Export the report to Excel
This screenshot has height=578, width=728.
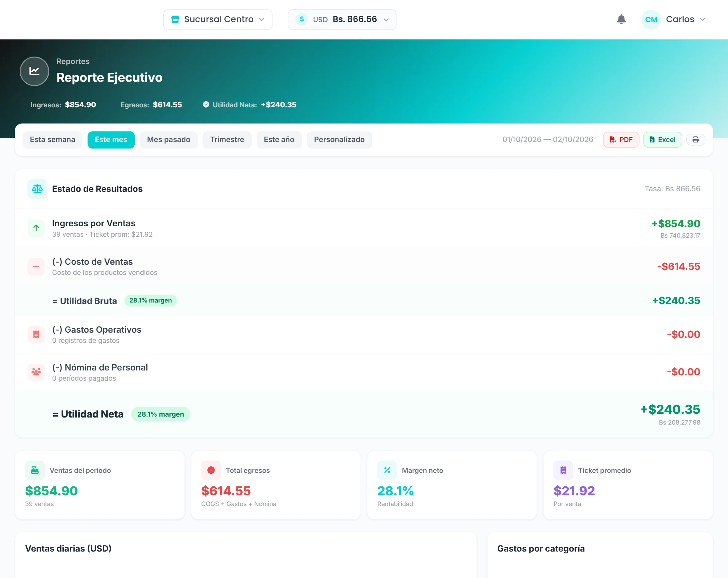coord(663,140)
